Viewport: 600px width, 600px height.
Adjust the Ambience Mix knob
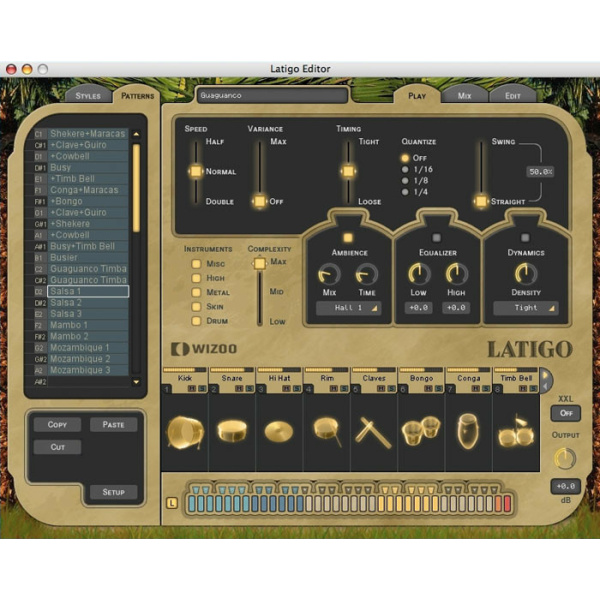coord(329,274)
